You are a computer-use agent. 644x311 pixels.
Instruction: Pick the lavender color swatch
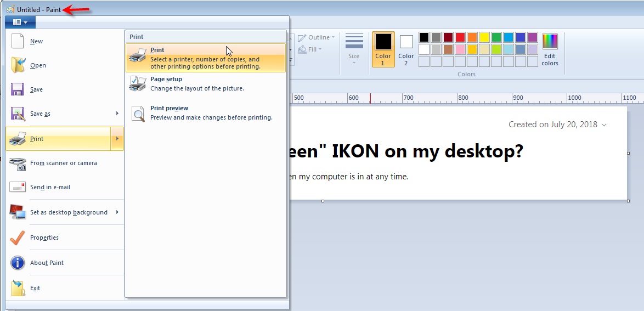coord(533,49)
